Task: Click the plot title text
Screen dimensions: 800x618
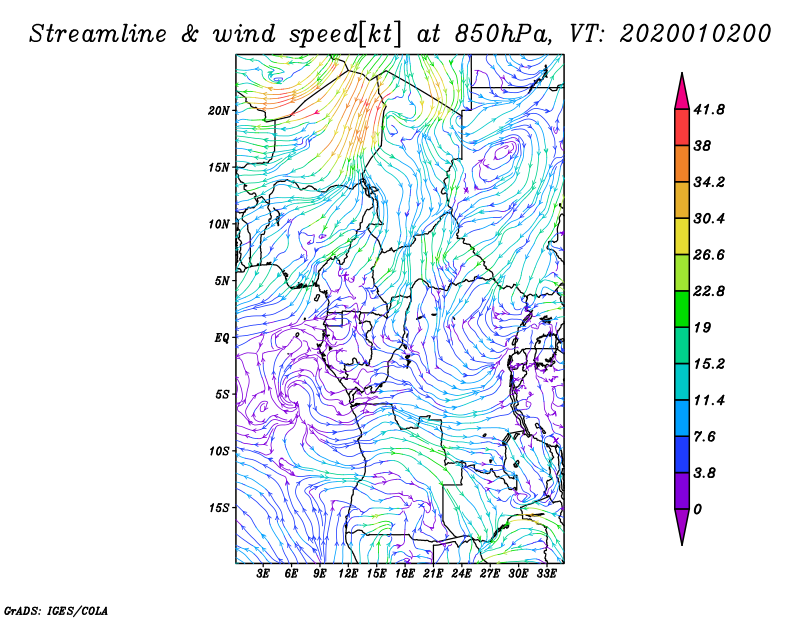Action: (x=400, y=33)
